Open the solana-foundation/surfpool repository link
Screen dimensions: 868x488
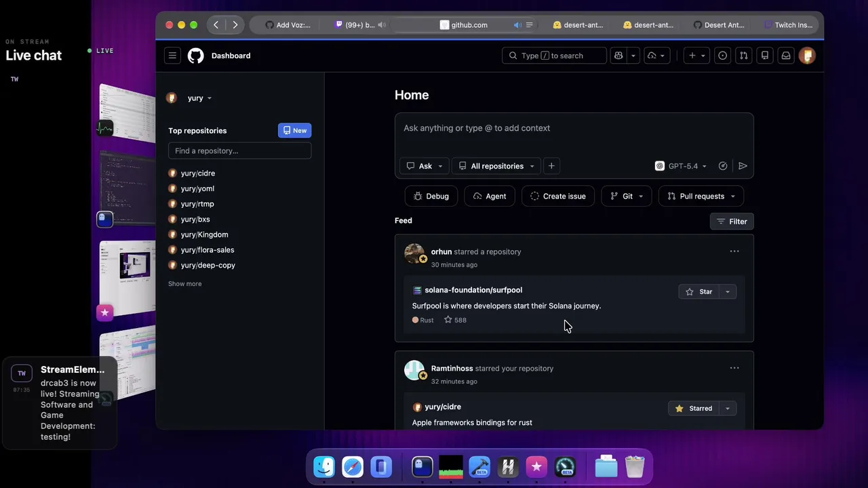473,290
